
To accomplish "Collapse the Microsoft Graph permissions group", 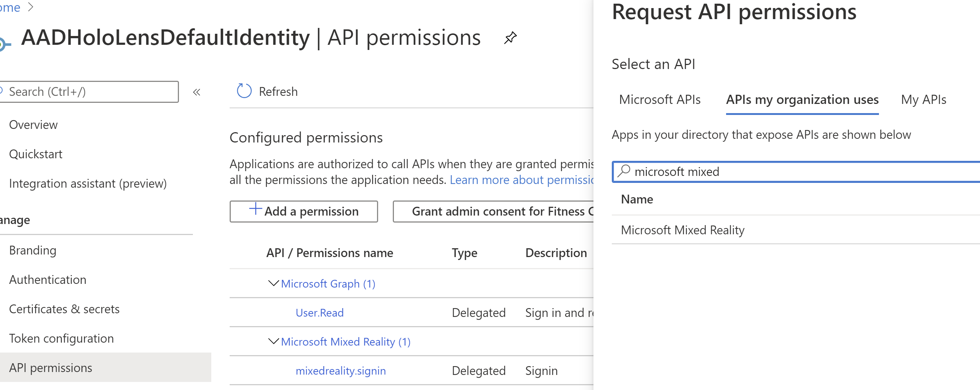I will (x=273, y=283).
